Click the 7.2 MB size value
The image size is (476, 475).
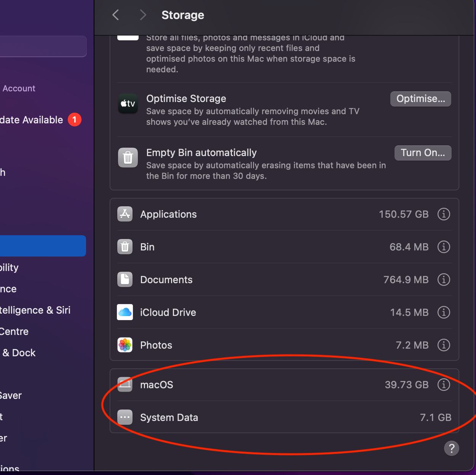coord(412,345)
